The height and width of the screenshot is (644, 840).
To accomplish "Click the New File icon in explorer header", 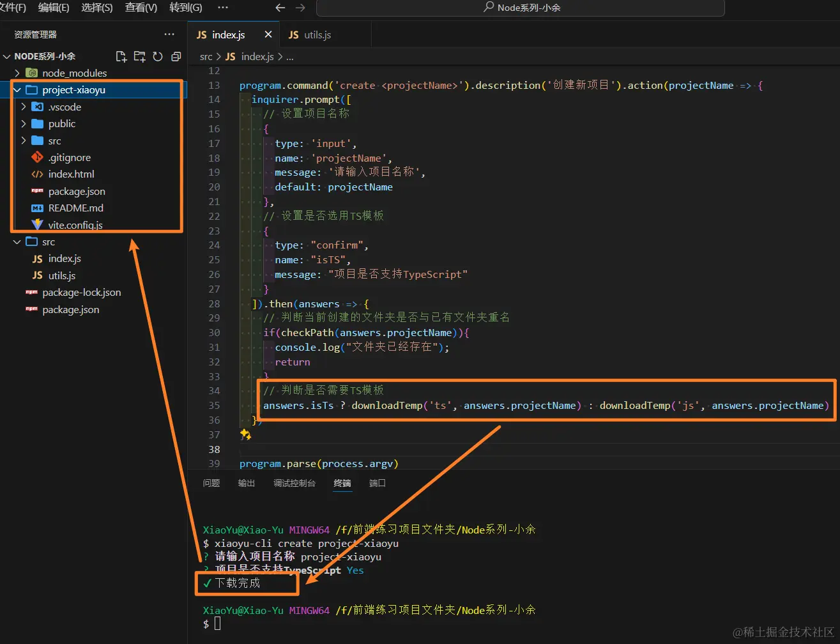I will 121,56.
